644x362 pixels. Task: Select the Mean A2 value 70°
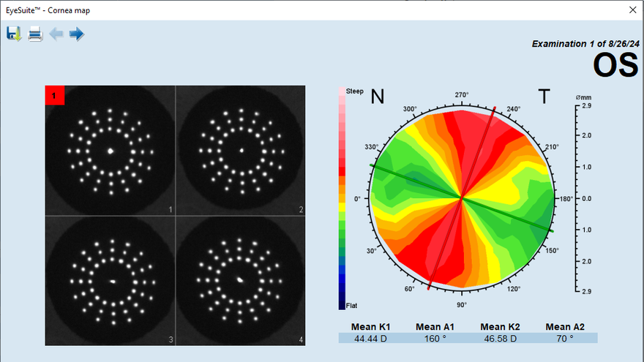[563, 339]
